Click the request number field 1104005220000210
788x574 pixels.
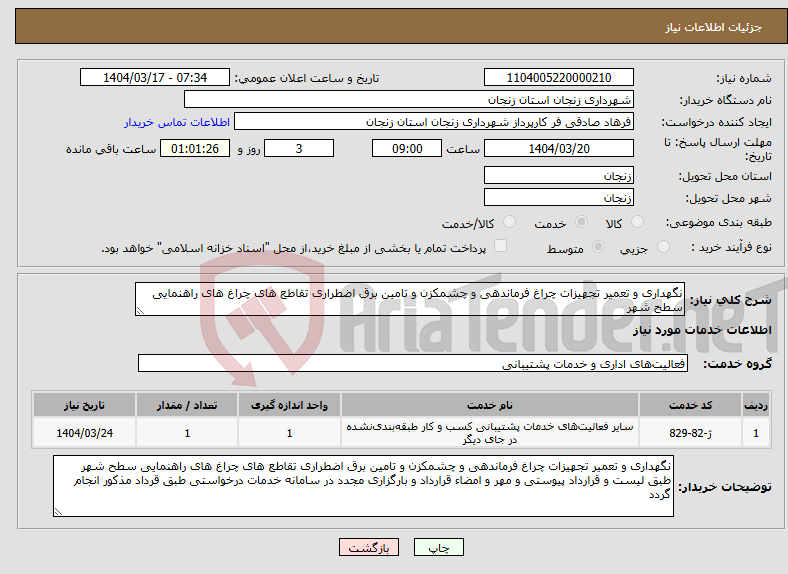tap(558, 78)
